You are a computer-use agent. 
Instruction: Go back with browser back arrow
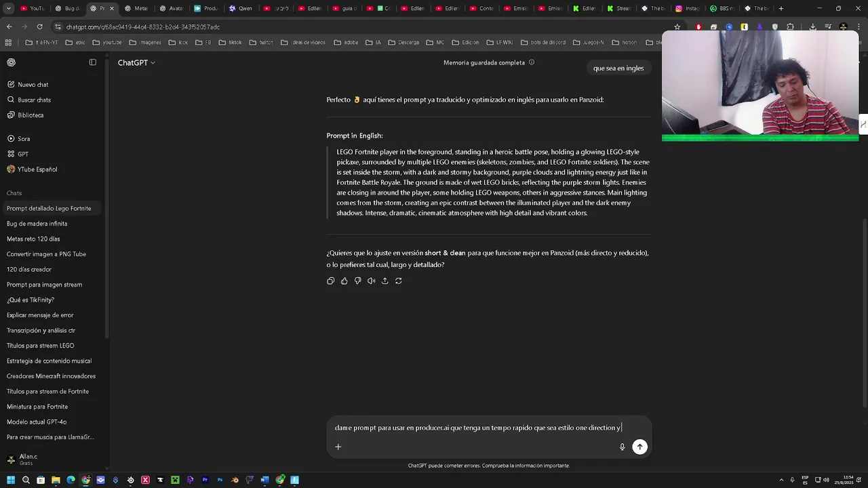9,26
